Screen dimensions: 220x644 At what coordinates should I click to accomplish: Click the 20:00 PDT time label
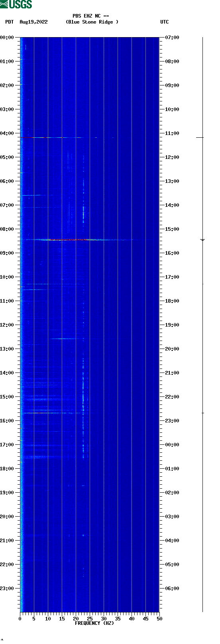(7, 517)
